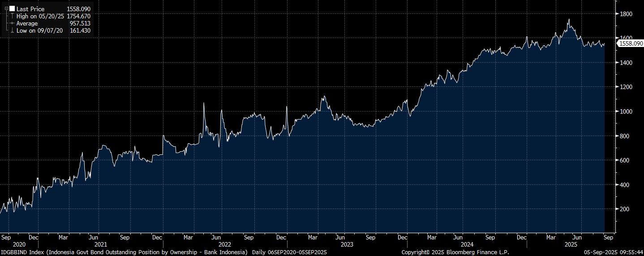
Task: Click the 1000 tick on price axis
Action: (626, 111)
